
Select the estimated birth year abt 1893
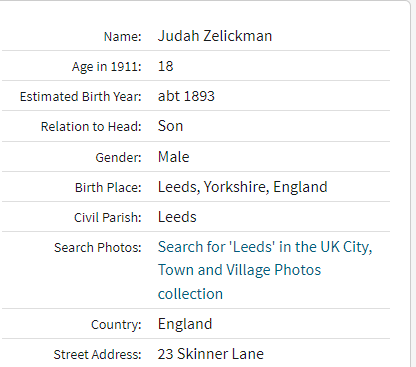[186, 96]
